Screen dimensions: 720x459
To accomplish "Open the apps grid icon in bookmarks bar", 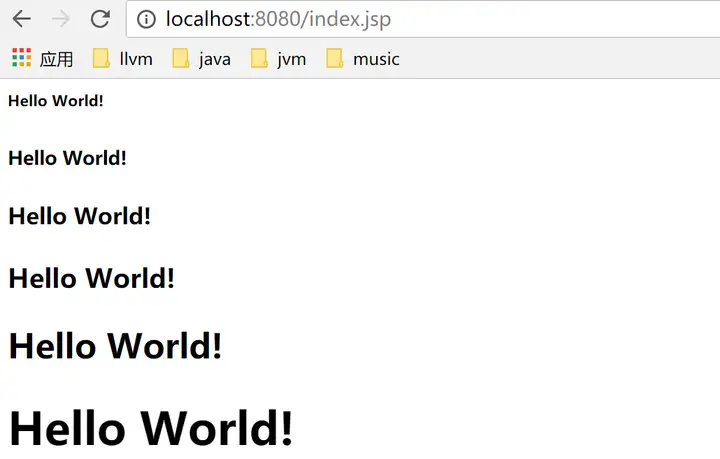I will [x=22, y=58].
